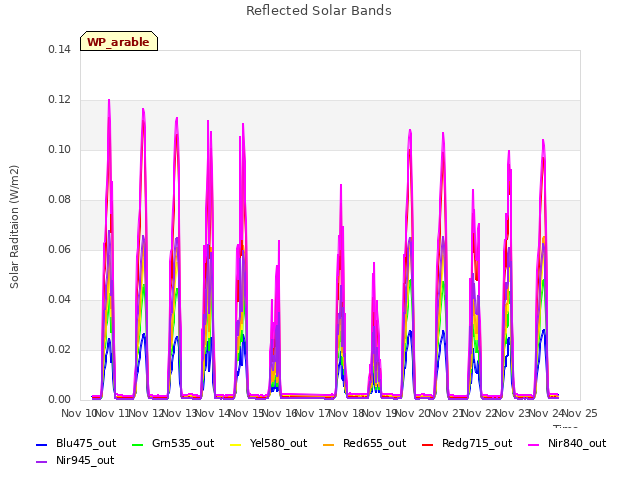
Task: Click the purple Nir945_out legend color marker
Action: 42,462
